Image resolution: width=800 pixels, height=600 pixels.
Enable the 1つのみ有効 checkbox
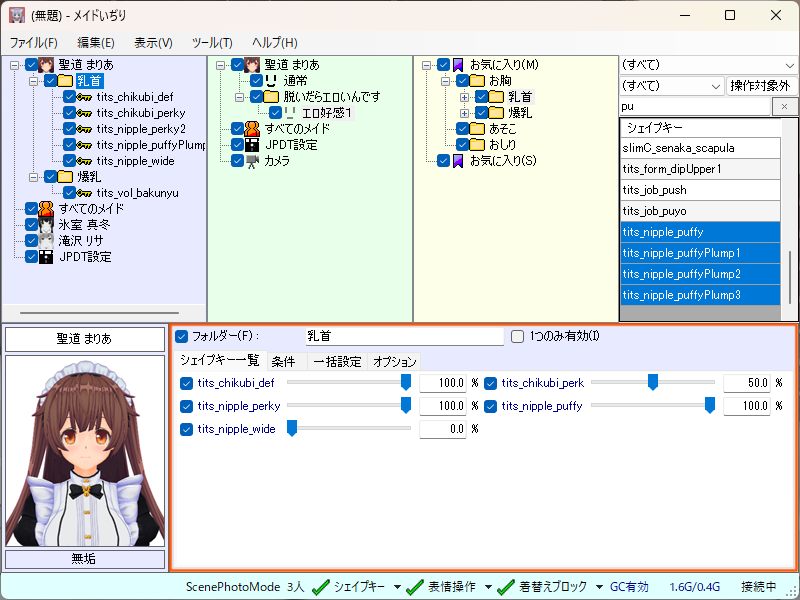pos(517,336)
